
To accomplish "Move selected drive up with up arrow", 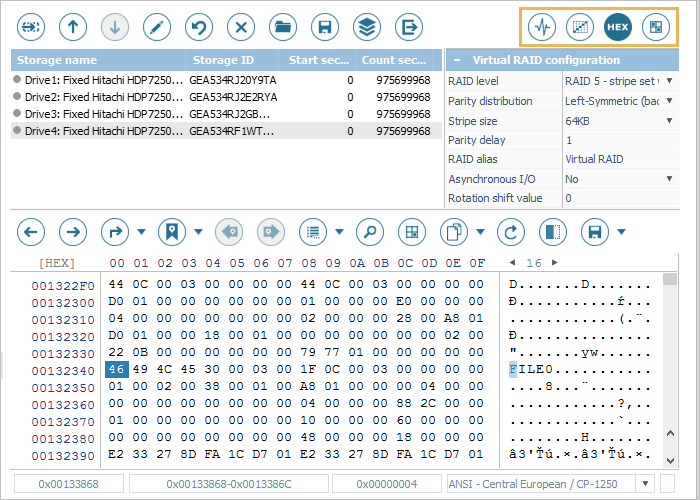I will pos(72,26).
